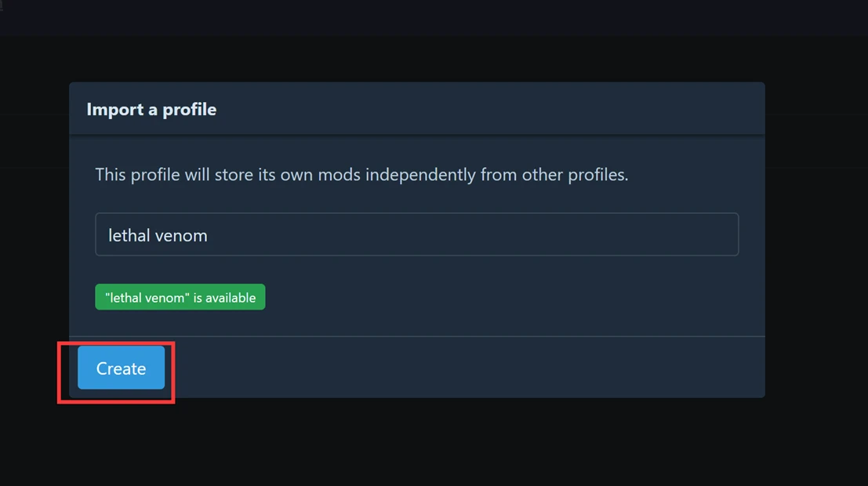Click the green "lethal venom" is available badge

coord(180,297)
